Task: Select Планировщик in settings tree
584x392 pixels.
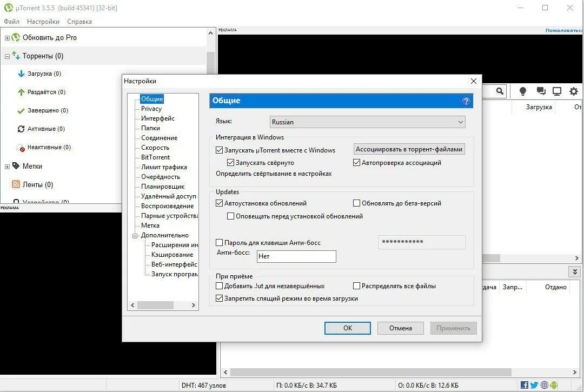Action: pyautogui.click(x=163, y=187)
